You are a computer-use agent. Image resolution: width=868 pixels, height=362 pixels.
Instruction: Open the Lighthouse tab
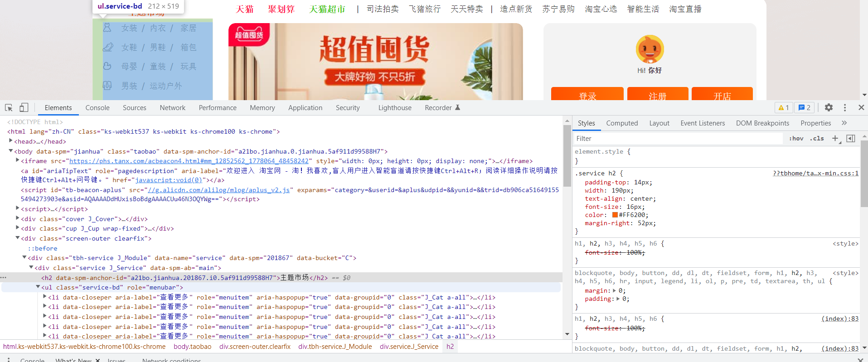(x=395, y=107)
